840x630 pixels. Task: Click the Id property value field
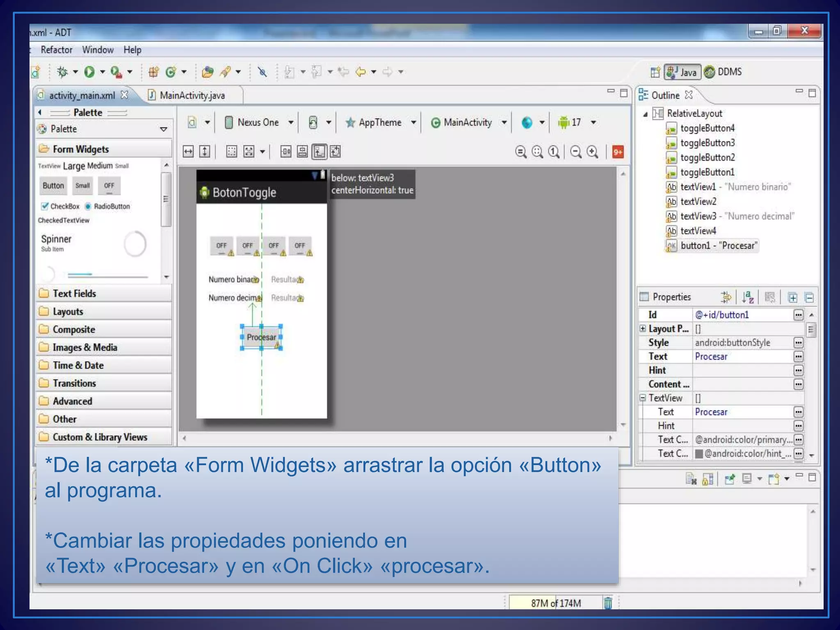(x=742, y=315)
